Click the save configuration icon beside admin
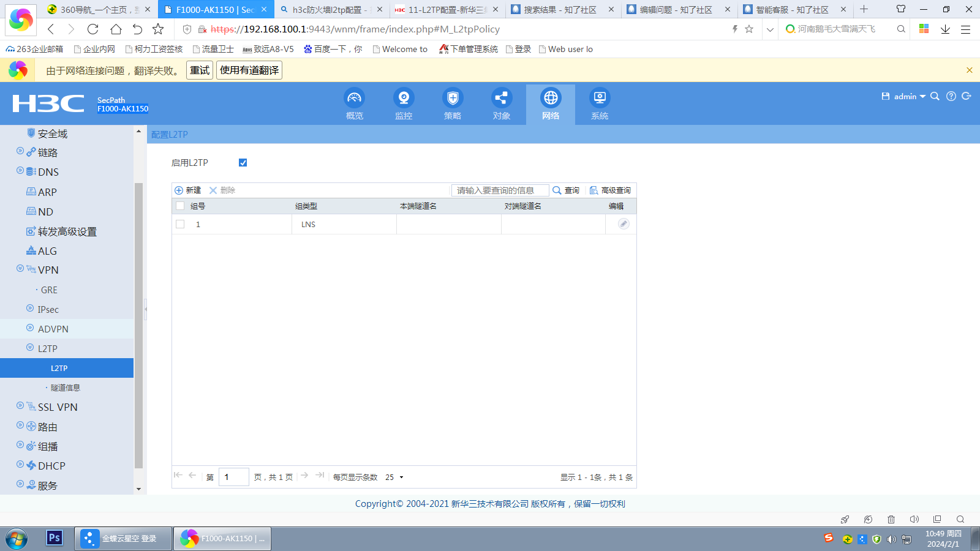This screenshot has height=551, width=980. [x=886, y=96]
